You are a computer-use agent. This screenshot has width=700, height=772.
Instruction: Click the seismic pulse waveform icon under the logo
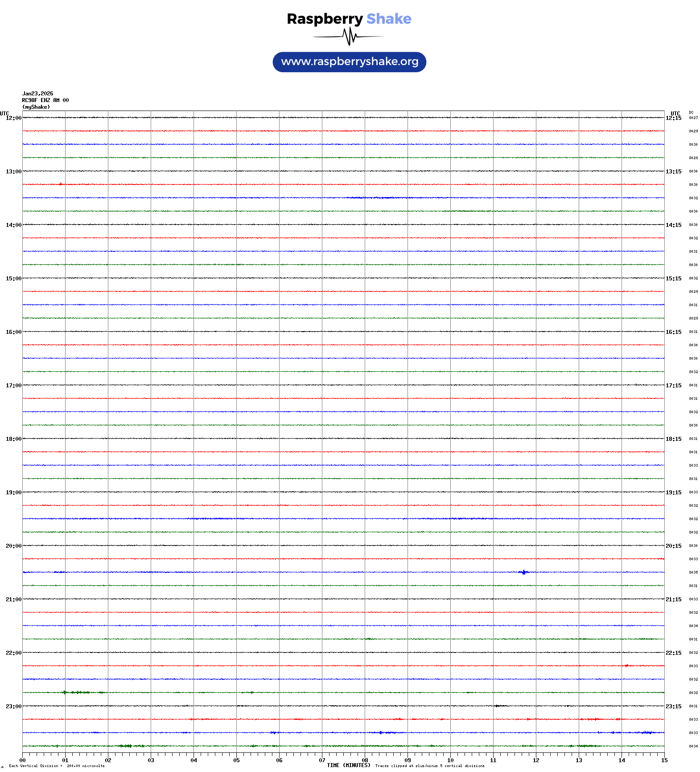349,37
